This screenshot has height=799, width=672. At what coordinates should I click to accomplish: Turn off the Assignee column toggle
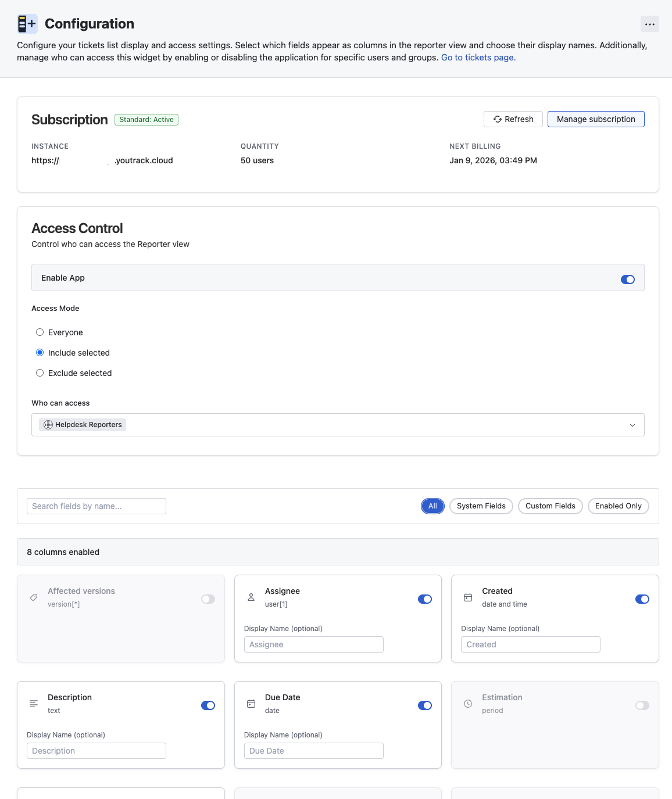(425, 599)
